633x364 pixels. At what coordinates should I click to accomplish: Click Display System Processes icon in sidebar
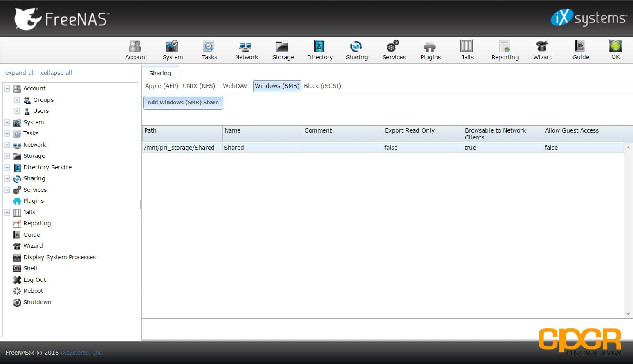pos(17,257)
